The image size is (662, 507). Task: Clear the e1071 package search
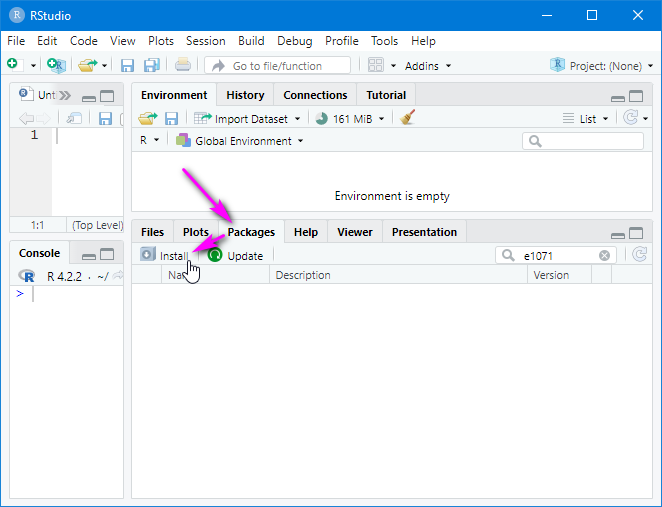point(604,255)
